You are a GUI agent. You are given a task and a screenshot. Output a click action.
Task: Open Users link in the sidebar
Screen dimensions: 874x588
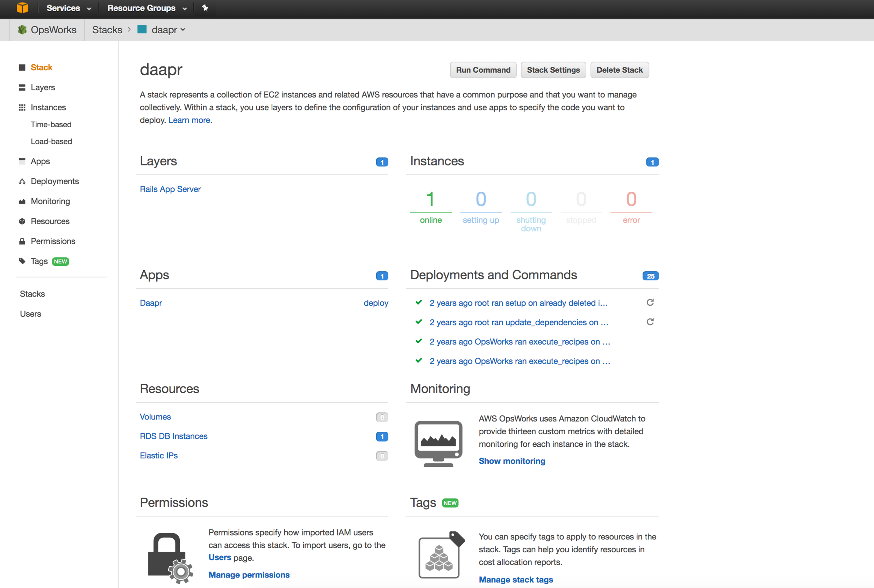tap(30, 314)
